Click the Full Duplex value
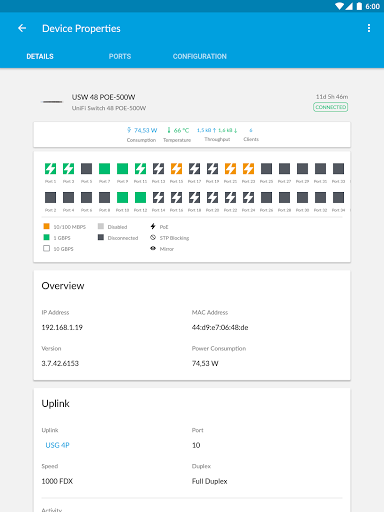 click(209, 481)
